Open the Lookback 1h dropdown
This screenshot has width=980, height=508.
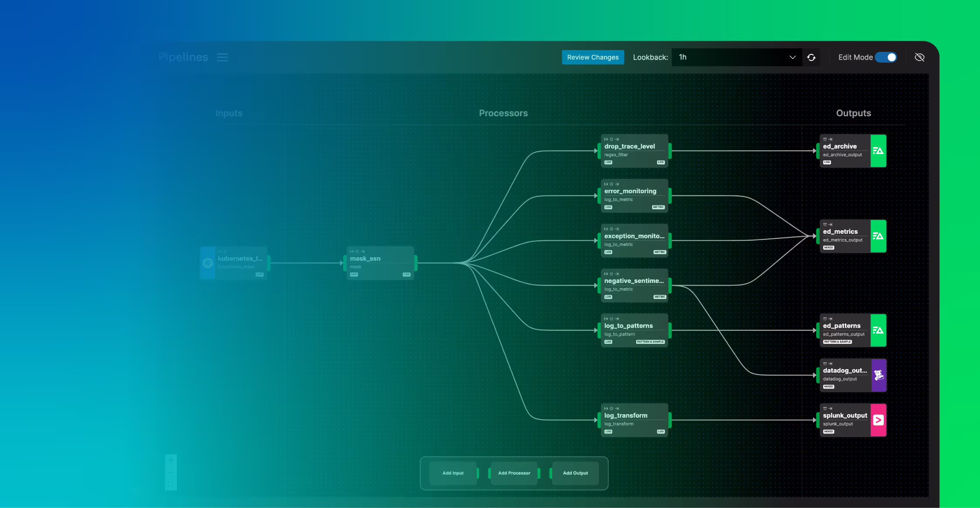(x=736, y=57)
